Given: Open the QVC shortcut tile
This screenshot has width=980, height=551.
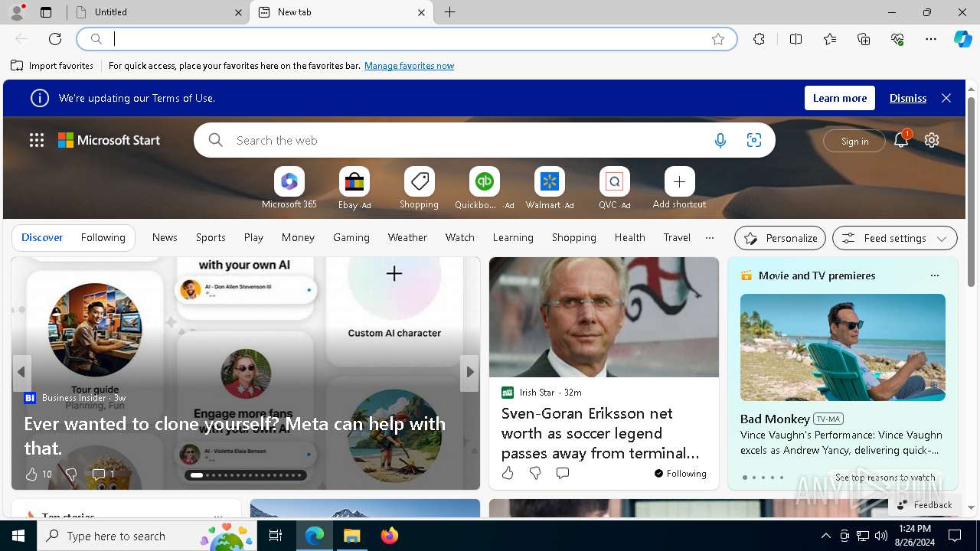Looking at the screenshot, I should pos(615,187).
